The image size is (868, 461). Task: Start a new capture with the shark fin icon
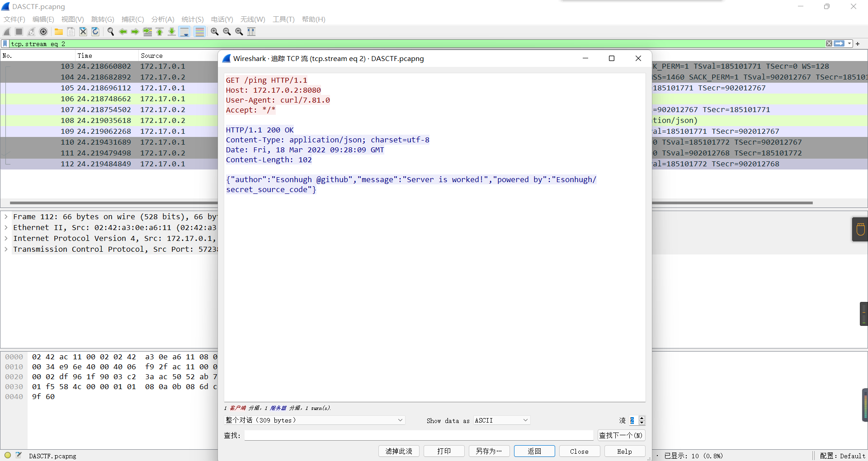[x=7, y=32]
